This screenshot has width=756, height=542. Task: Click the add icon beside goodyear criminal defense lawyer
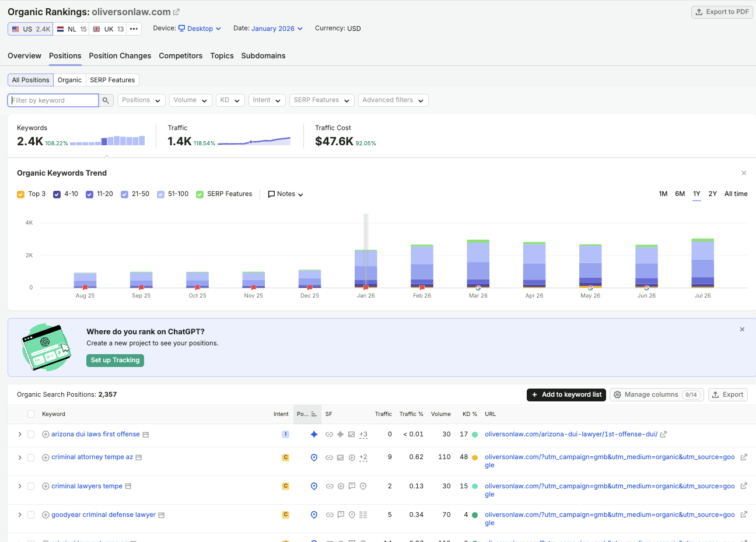click(x=45, y=515)
